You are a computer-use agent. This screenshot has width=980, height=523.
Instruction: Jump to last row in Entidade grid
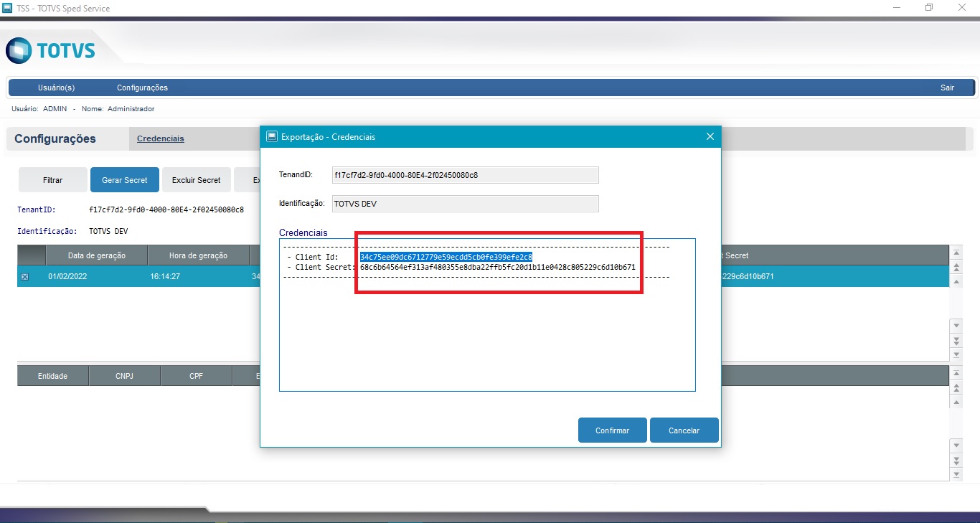point(956,474)
